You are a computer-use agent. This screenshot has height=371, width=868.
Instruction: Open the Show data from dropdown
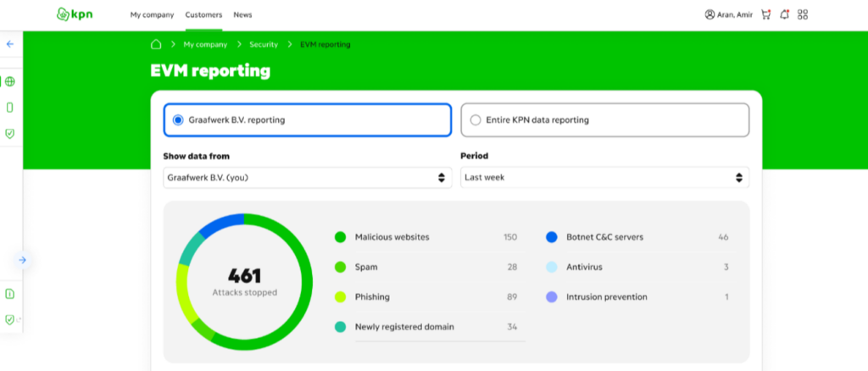pyautogui.click(x=307, y=178)
